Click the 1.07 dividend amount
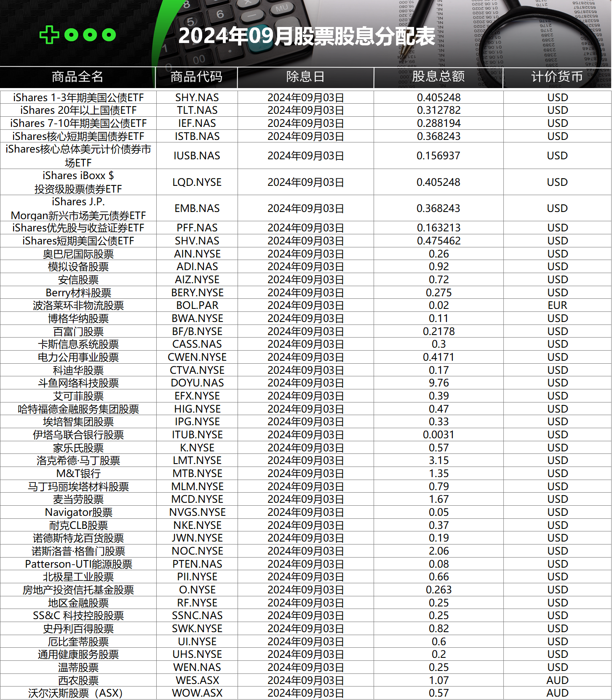Screen dimensions: 612x700 click(x=439, y=681)
